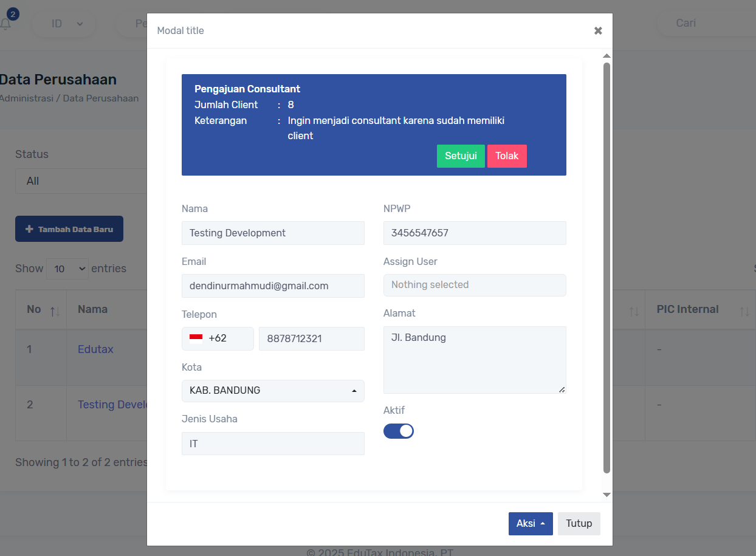Open the Kota dropdown showing KAB. BANDUNG
756x556 pixels.
[x=273, y=391]
